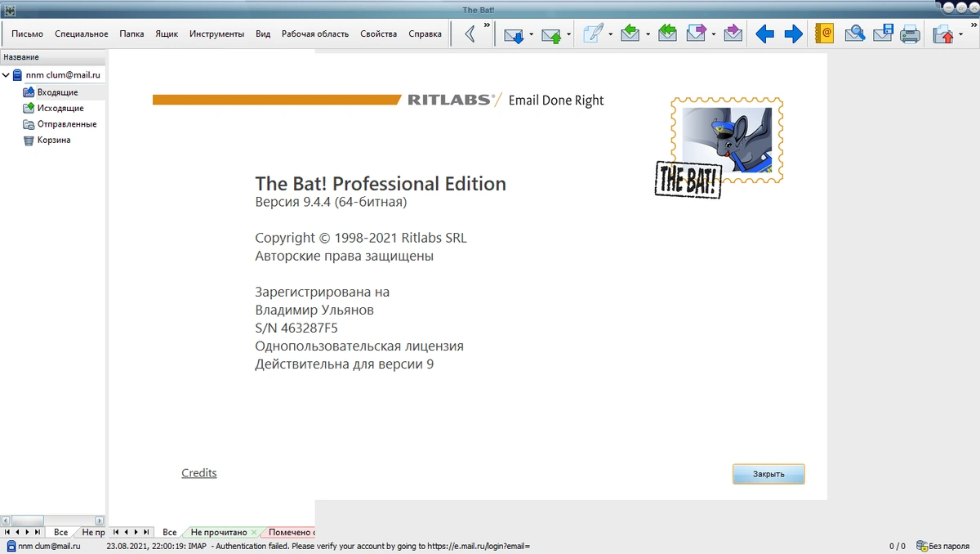This screenshot has width=980, height=554.
Task: Open the Письмо menu
Action: click(27, 34)
